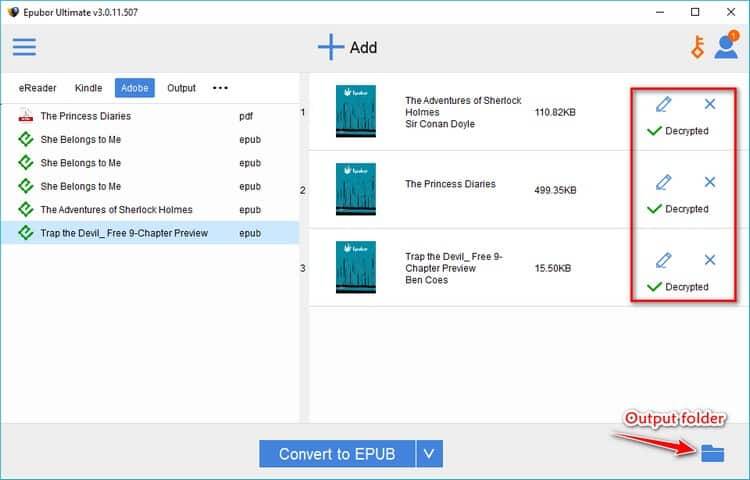
Task: Click the Epubor Ultimate app logo
Action: [x=13, y=12]
